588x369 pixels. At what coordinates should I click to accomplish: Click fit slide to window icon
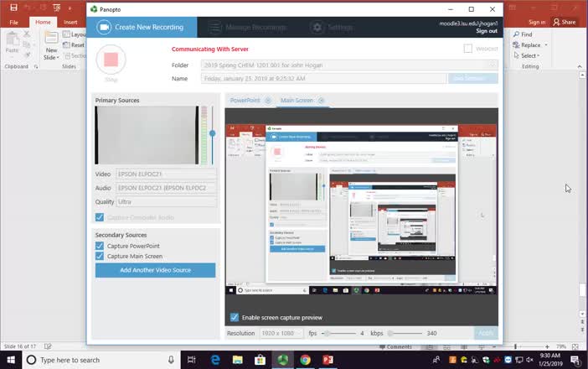pos(575,346)
